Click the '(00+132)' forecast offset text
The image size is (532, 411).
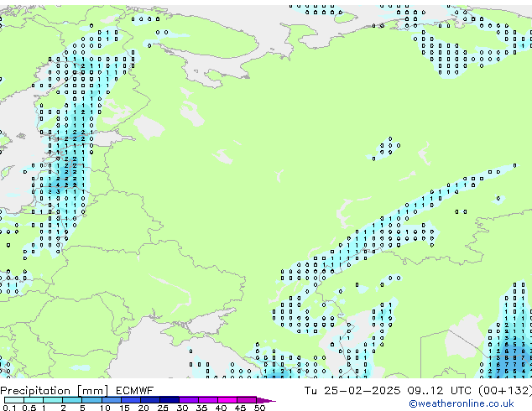505,391
